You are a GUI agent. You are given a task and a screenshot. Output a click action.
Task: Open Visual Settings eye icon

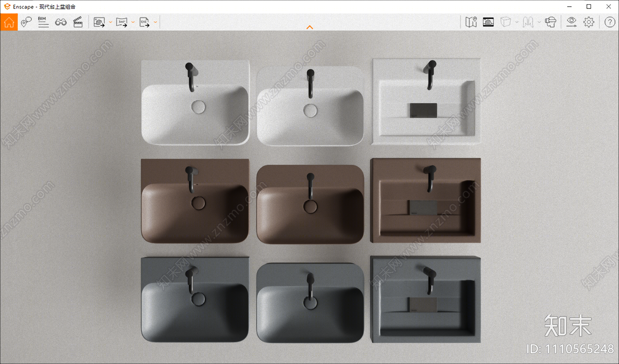tap(571, 22)
